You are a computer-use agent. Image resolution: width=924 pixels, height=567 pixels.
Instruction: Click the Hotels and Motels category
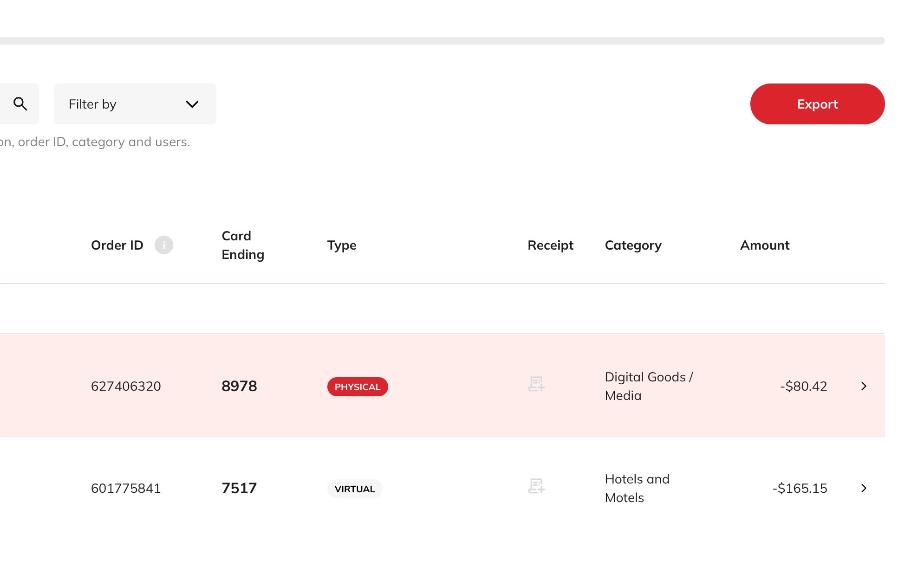click(x=637, y=488)
